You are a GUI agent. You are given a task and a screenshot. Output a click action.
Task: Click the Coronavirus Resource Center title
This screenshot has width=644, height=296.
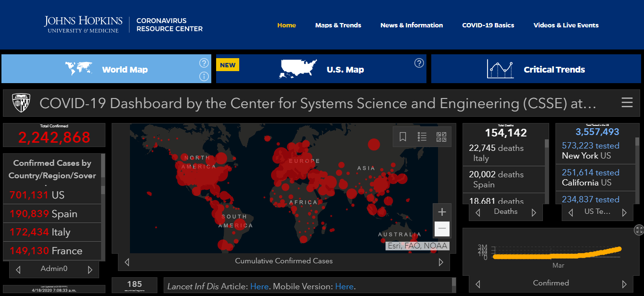click(x=169, y=25)
